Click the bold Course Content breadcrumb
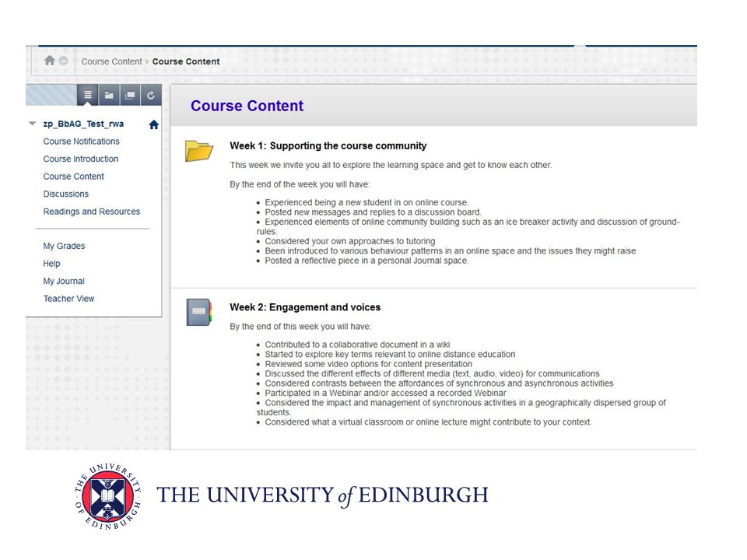Viewport: 747px width, 560px height. pyautogui.click(x=186, y=61)
